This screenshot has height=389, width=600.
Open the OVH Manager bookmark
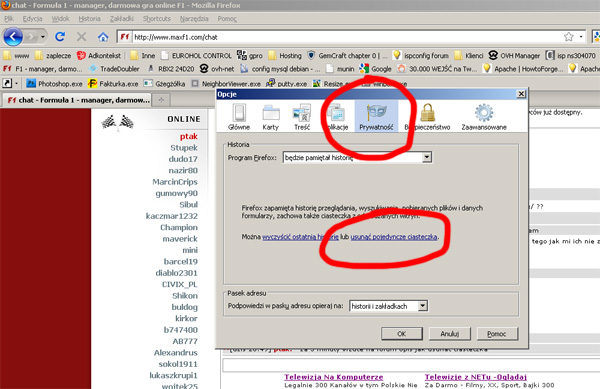tap(514, 55)
